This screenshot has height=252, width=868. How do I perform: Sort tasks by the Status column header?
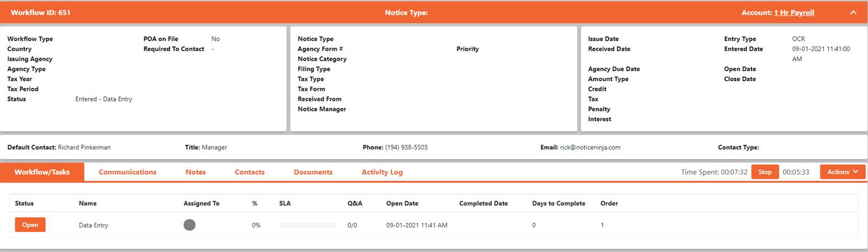point(24,203)
